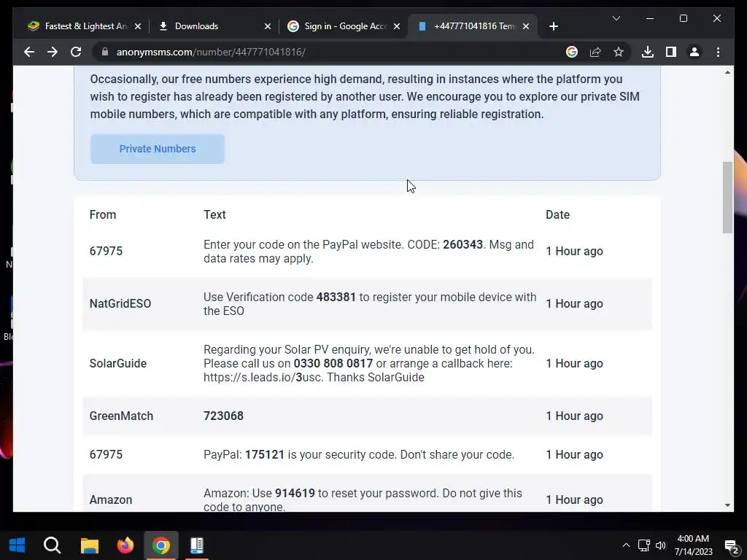Screen dimensions: 747x560
Task: Close the Downloads tab
Action: [268, 26]
